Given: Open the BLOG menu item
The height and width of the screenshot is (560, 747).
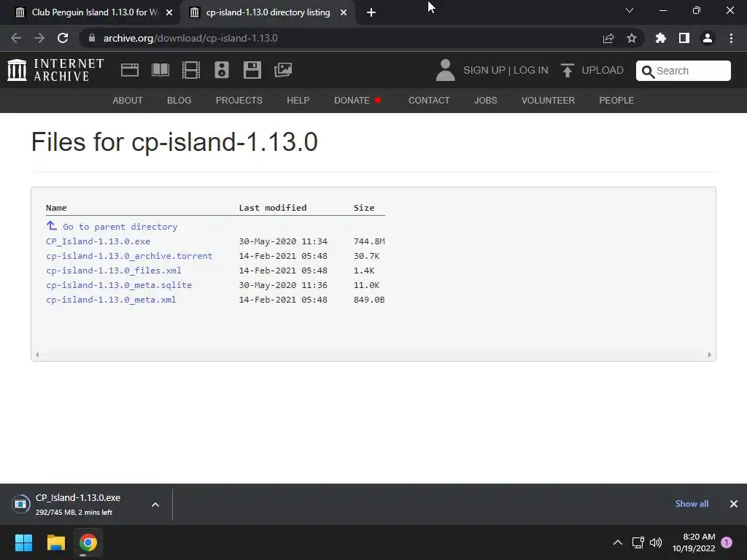Looking at the screenshot, I should tap(179, 101).
